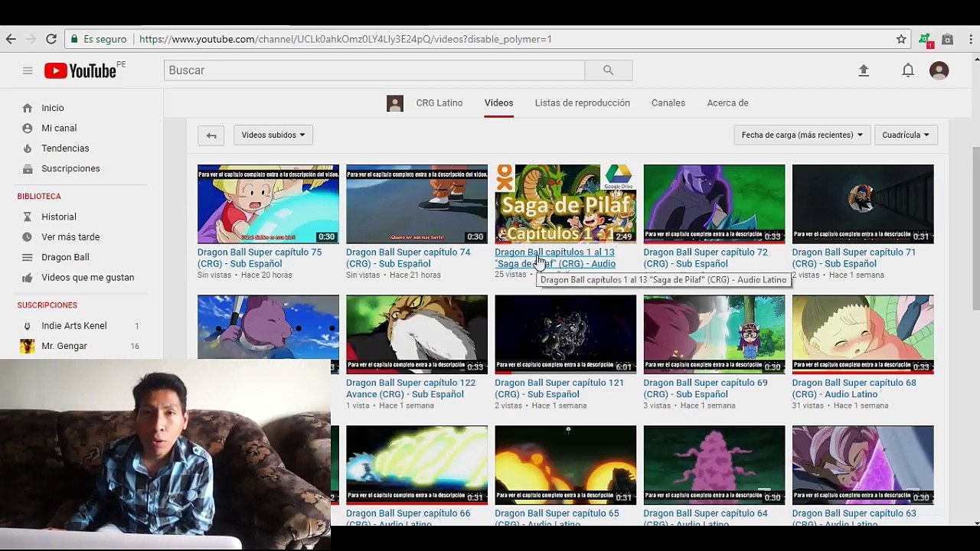Click the Mr. Gengar channel avatar icon

click(x=28, y=346)
